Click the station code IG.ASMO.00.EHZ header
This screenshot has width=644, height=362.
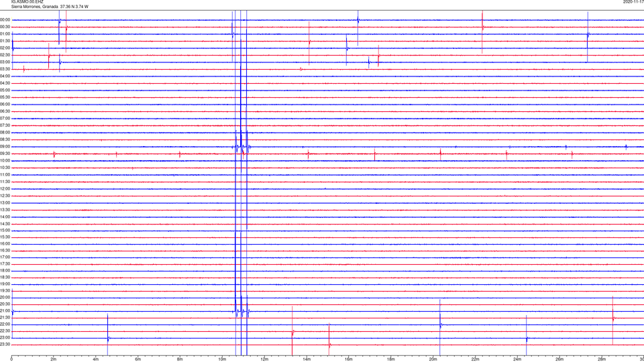point(27,2)
